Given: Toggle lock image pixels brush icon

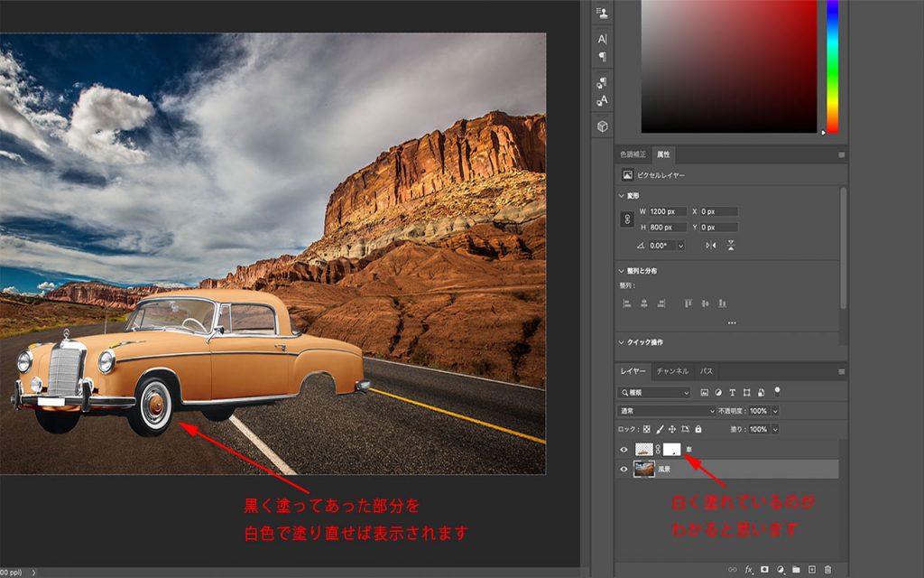Looking at the screenshot, I should pyautogui.click(x=660, y=429).
